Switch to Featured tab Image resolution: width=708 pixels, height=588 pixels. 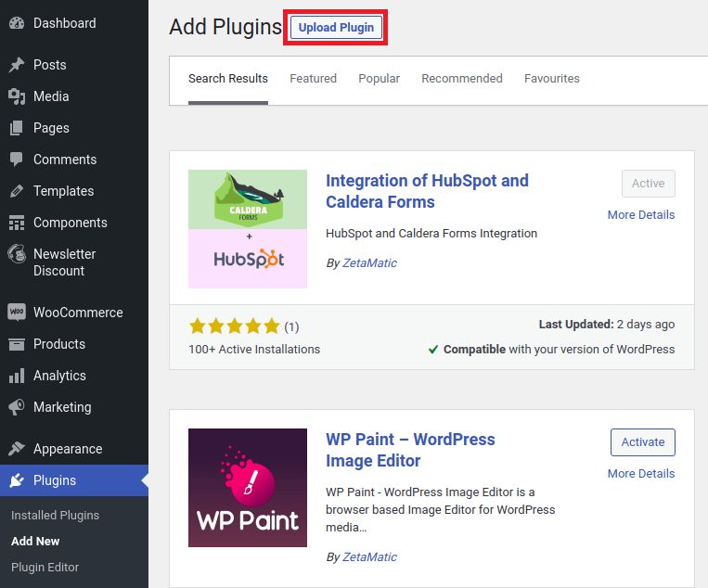pyautogui.click(x=313, y=79)
